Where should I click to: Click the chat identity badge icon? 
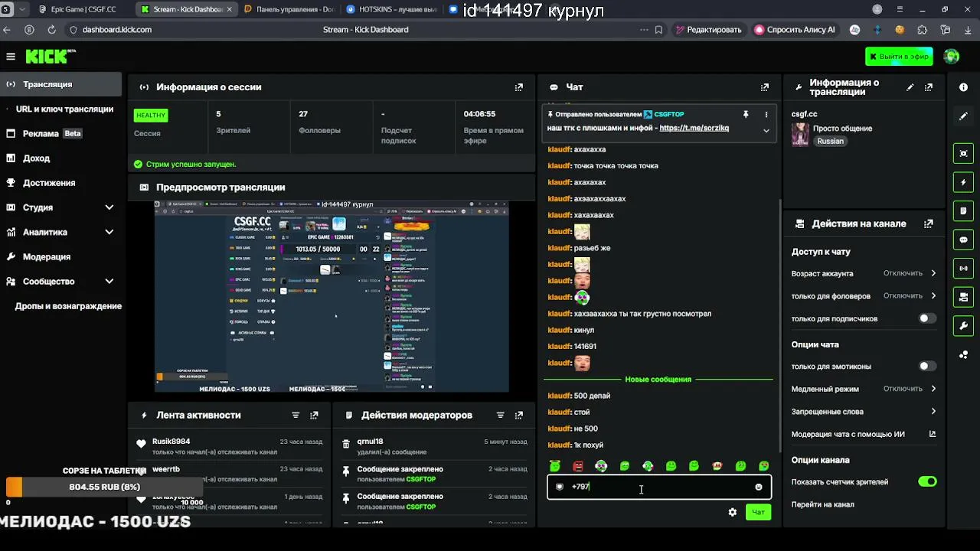point(560,487)
